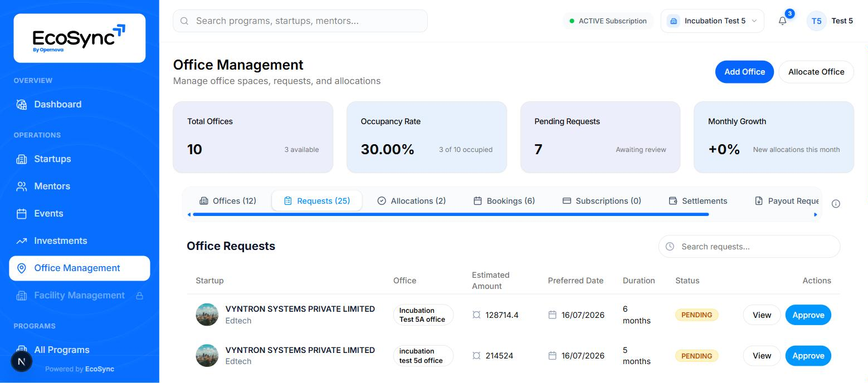Click the T5 user avatar

816,21
